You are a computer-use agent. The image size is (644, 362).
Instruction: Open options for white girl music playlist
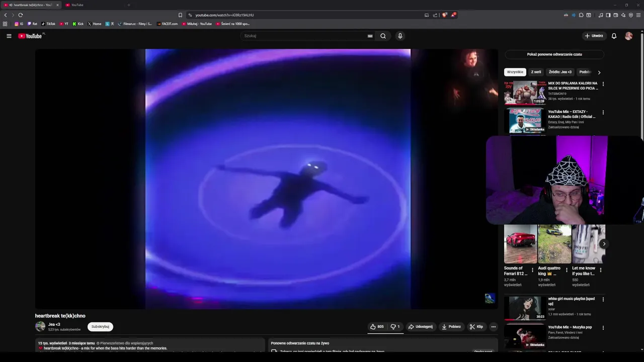click(x=603, y=300)
